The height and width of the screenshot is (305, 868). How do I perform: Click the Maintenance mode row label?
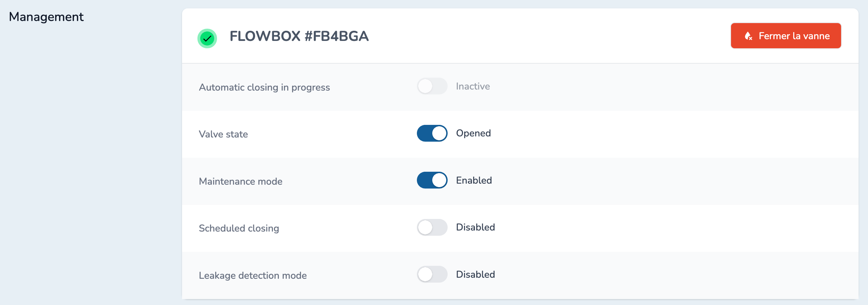pyautogui.click(x=240, y=182)
